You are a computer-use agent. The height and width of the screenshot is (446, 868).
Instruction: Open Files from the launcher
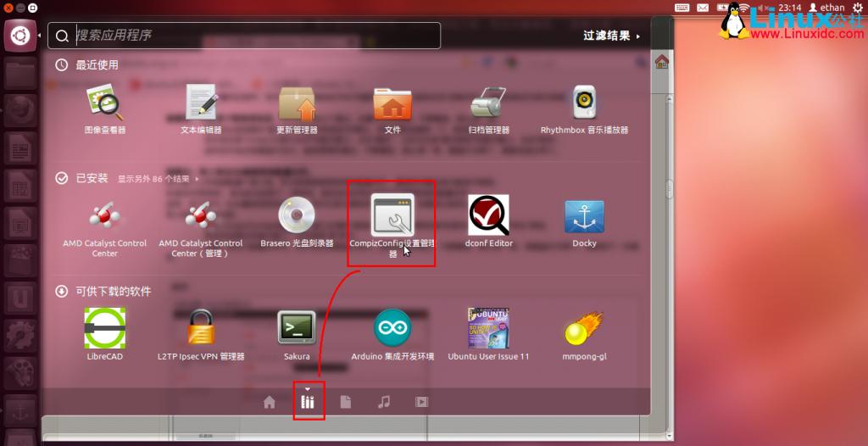coord(20,73)
